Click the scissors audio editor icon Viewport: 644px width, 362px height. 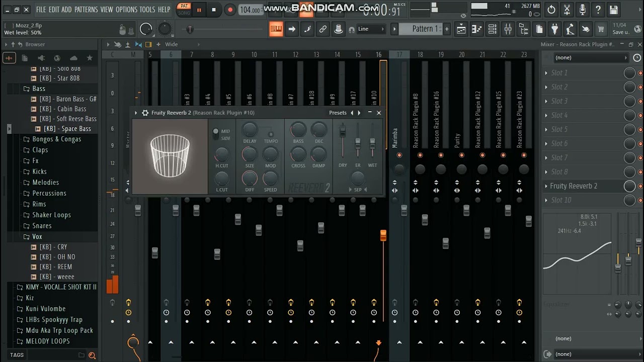click(x=567, y=10)
